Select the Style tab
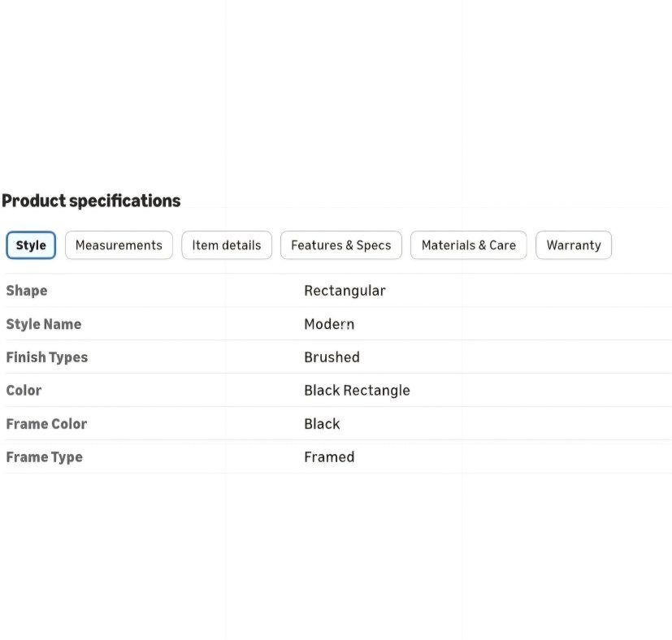The height and width of the screenshot is (640, 672). (31, 245)
